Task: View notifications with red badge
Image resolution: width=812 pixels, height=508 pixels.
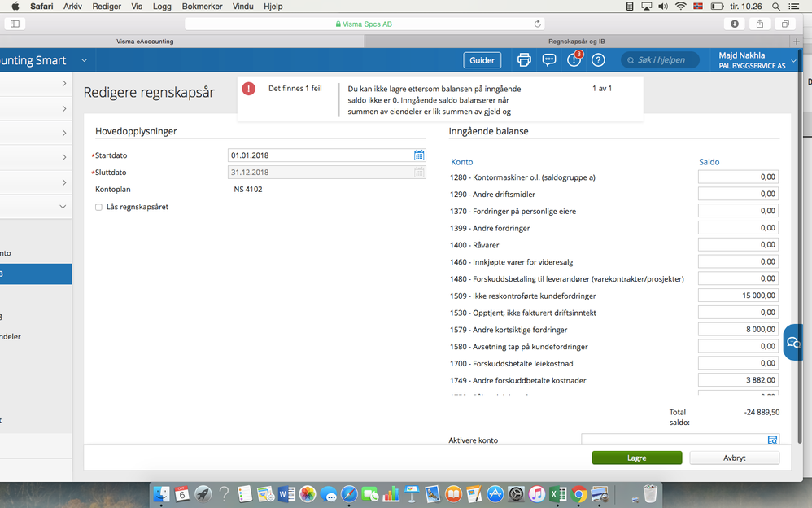Action: tap(574, 59)
